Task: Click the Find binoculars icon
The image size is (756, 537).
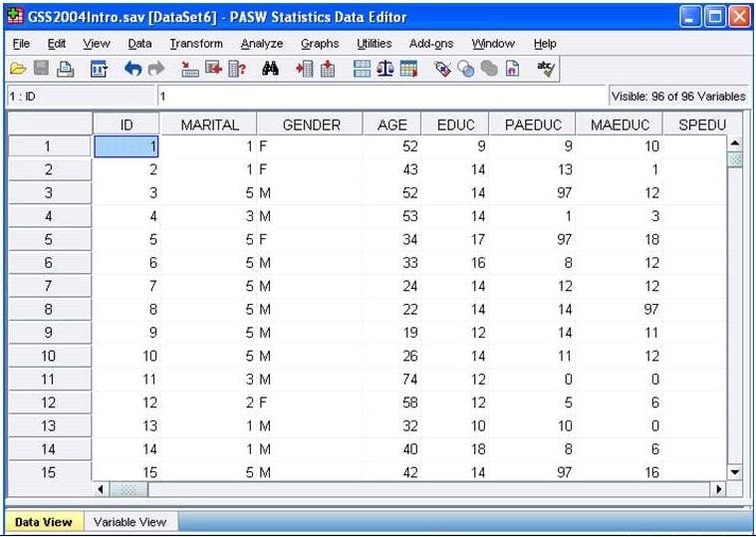Action: (271, 69)
